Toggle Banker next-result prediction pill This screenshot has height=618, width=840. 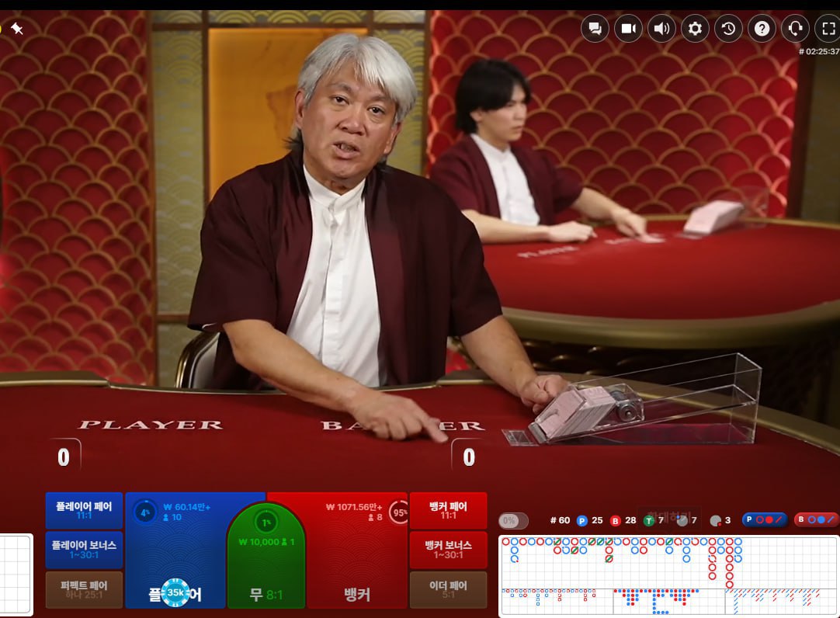point(817,519)
